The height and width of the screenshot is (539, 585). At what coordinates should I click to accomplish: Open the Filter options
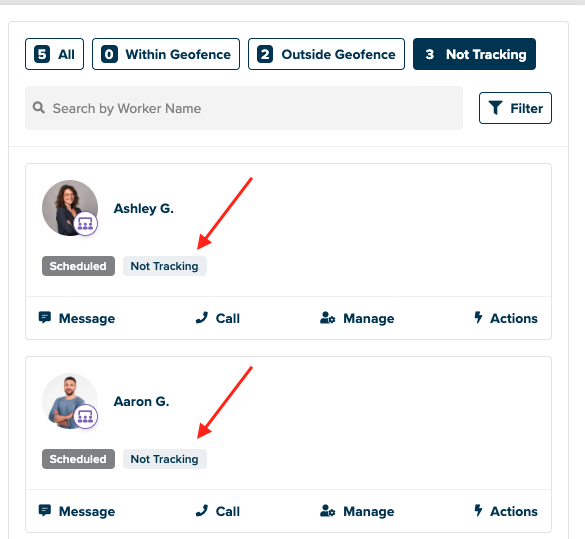[515, 108]
